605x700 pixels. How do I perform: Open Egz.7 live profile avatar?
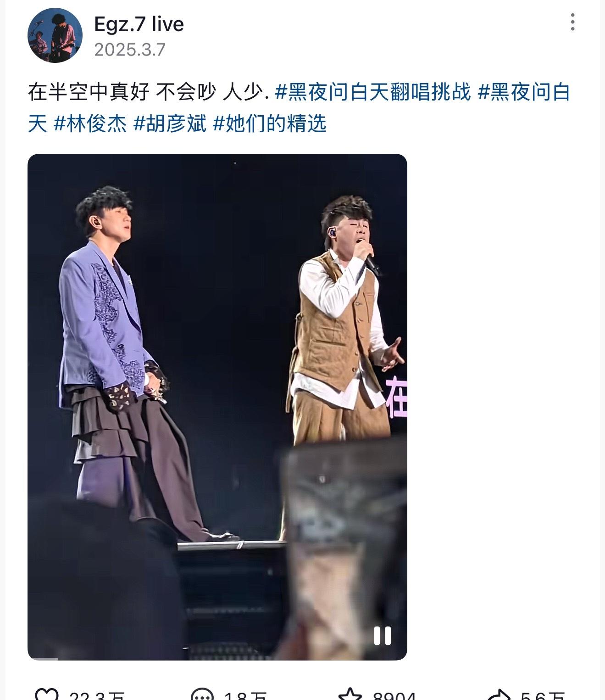tap(55, 35)
